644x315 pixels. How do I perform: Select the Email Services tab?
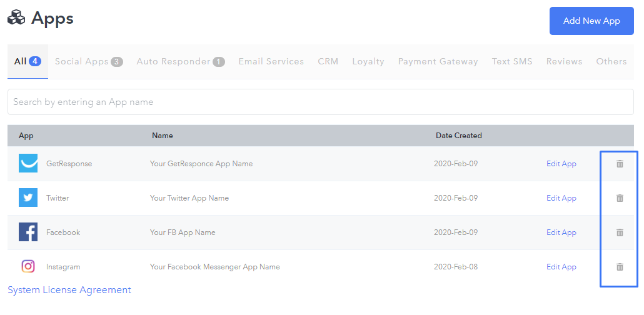[x=271, y=62]
